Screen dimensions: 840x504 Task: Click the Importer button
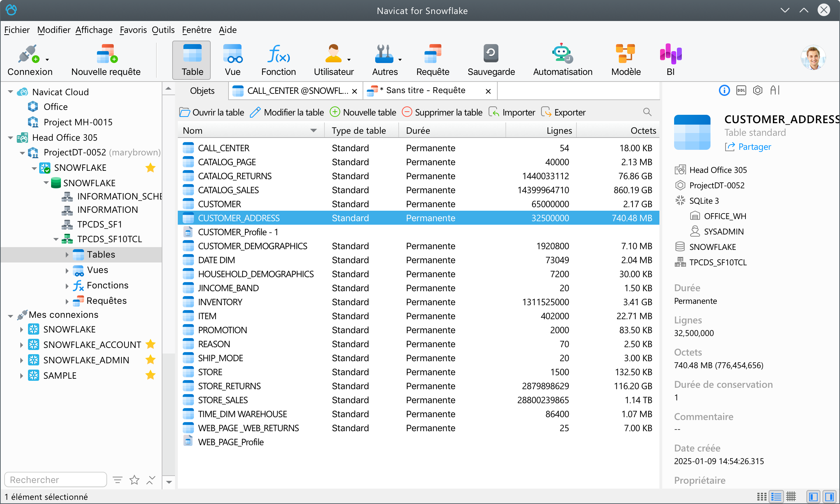512,112
